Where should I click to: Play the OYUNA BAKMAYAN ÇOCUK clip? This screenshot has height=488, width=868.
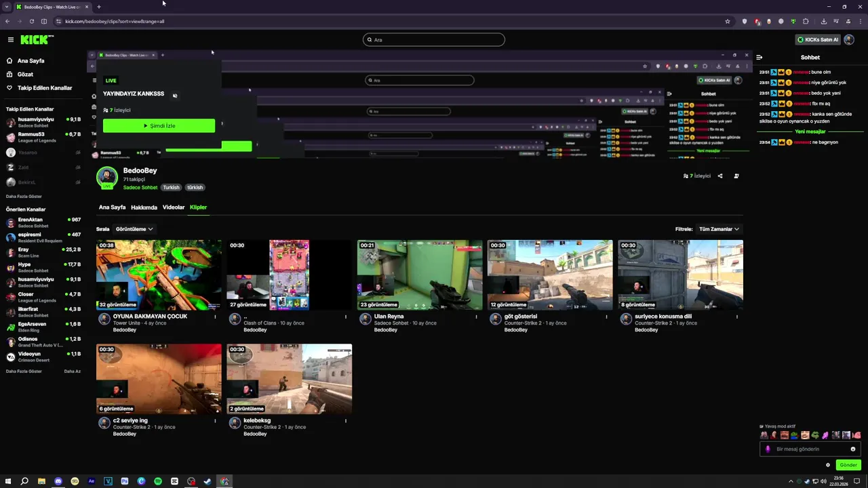pos(159,274)
